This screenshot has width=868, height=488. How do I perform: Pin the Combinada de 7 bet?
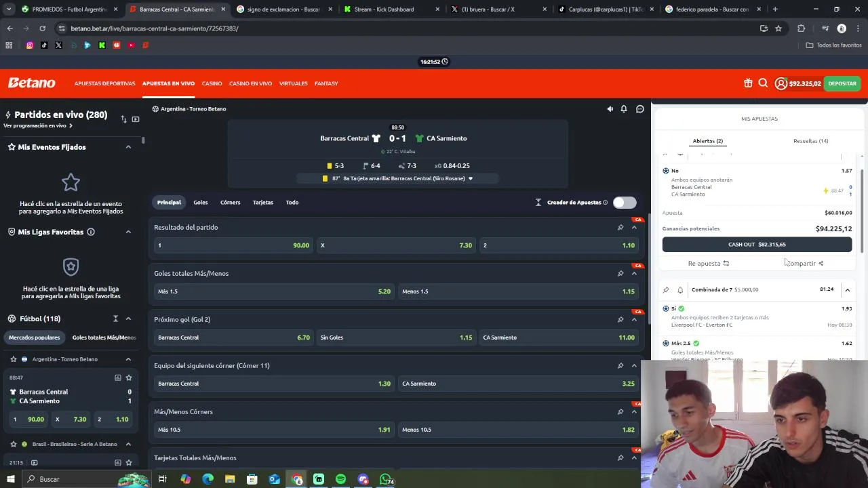click(666, 289)
